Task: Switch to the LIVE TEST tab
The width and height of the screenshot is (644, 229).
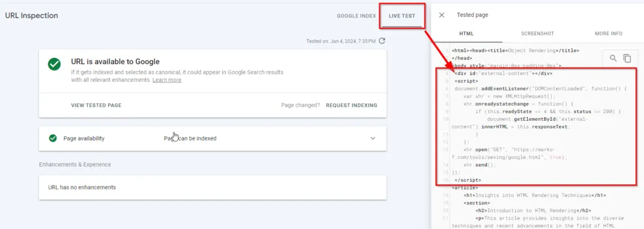Action: coord(402,16)
